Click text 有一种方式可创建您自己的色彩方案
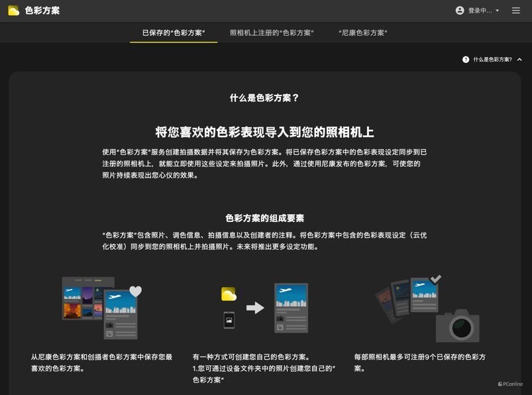The height and width of the screenshot is (395, 532). pos(251,357)
